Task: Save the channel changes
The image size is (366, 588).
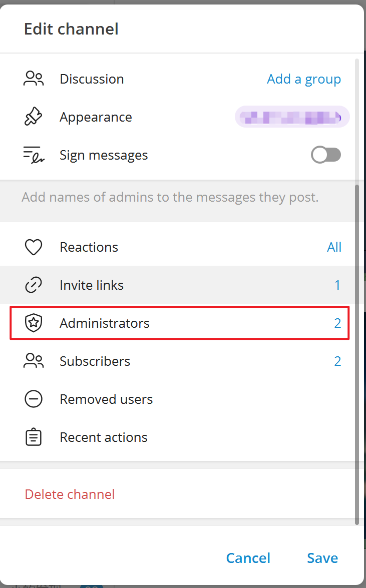Action: pyautogui.click(x=322, y=558)
